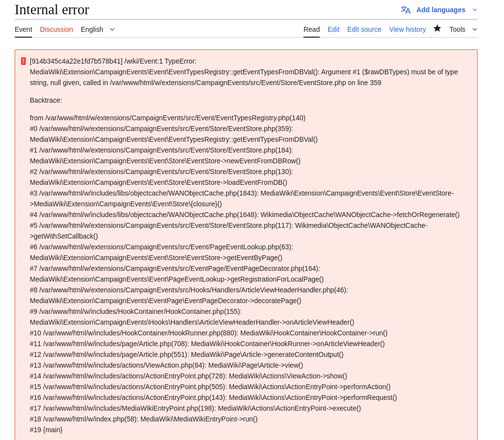Open the Tools menu
The height and width of the screenshot is (440, 504).
pos(463,29)
